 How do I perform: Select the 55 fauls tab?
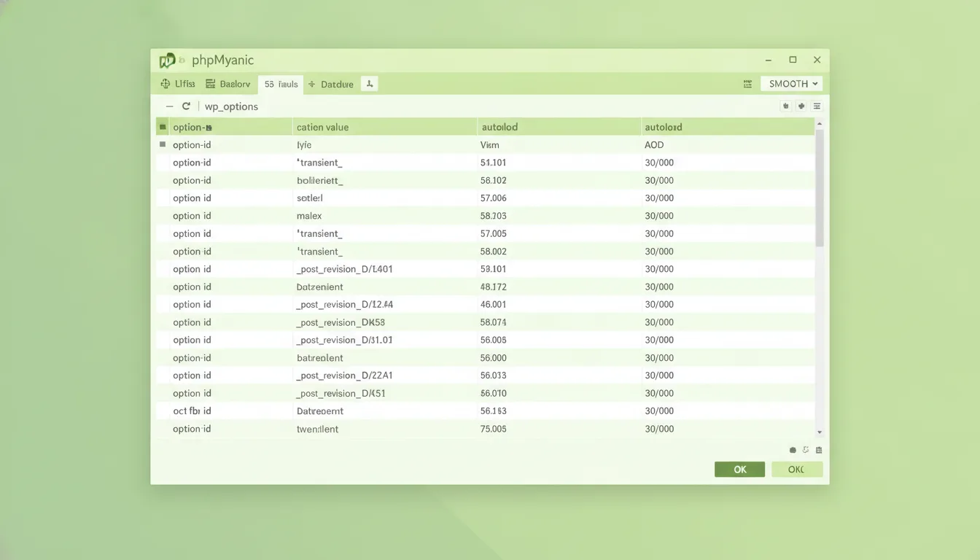pyautogui.click(x=281, y=84)
